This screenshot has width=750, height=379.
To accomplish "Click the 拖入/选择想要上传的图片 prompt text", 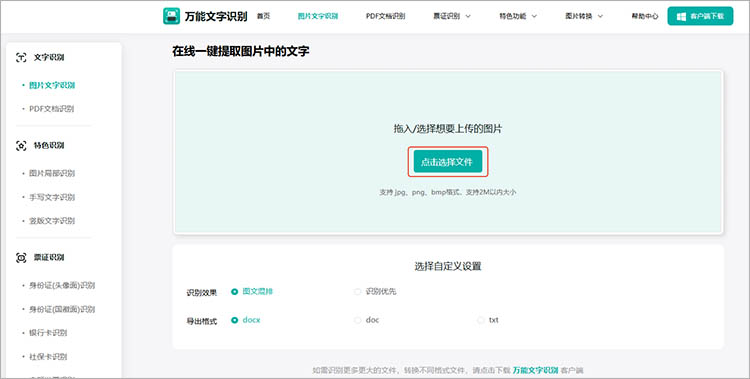I will [x=448, y=129].
